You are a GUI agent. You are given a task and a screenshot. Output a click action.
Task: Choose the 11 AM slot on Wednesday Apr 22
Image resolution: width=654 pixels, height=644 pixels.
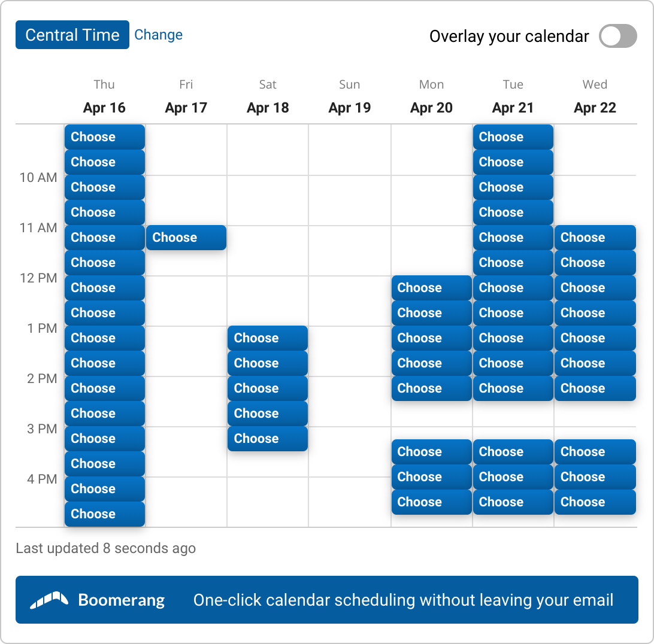595,238
